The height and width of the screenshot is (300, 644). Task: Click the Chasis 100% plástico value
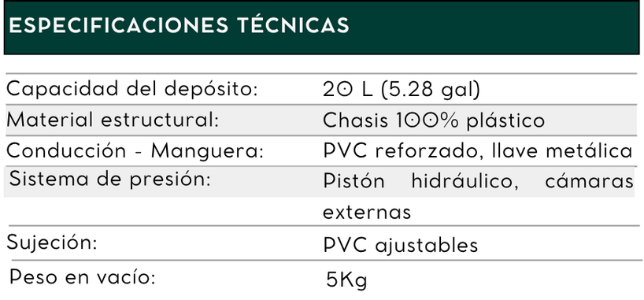[x=434, y=120]
